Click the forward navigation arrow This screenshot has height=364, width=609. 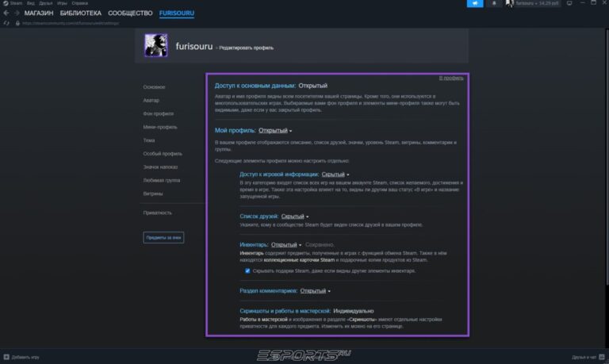click(x=16, y=13)
